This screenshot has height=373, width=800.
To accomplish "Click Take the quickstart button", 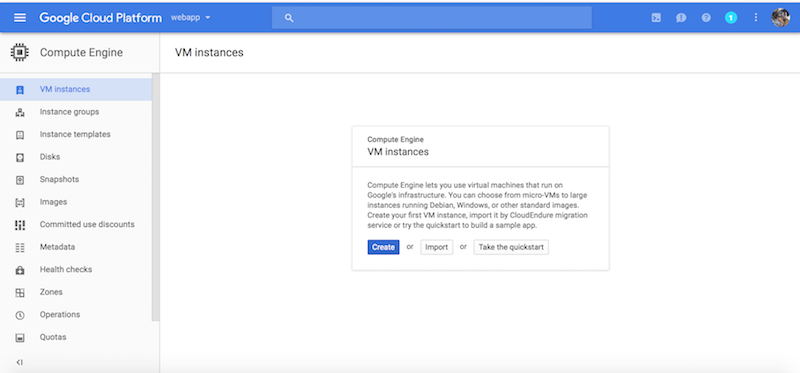I will click(x=511, y=247).
